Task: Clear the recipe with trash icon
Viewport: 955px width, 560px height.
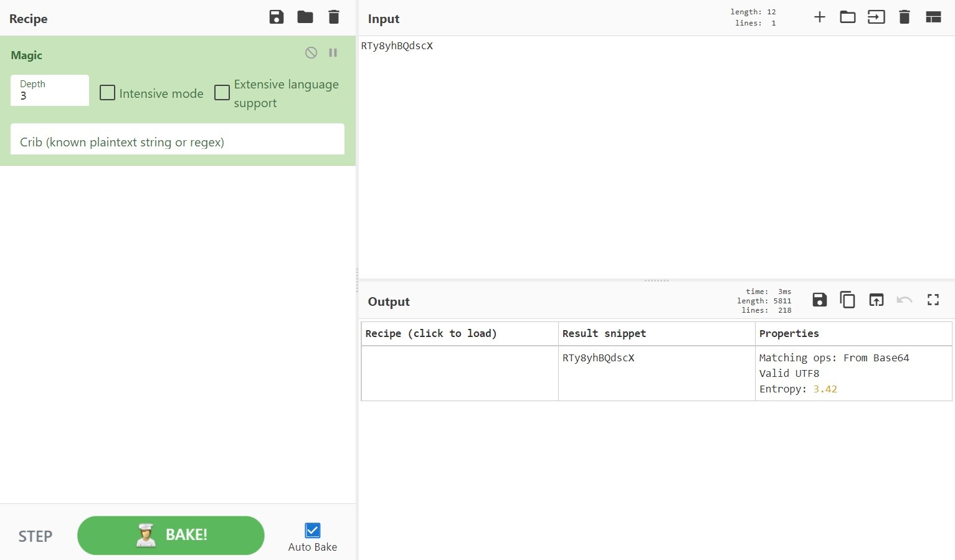Action: pos(334,17)
